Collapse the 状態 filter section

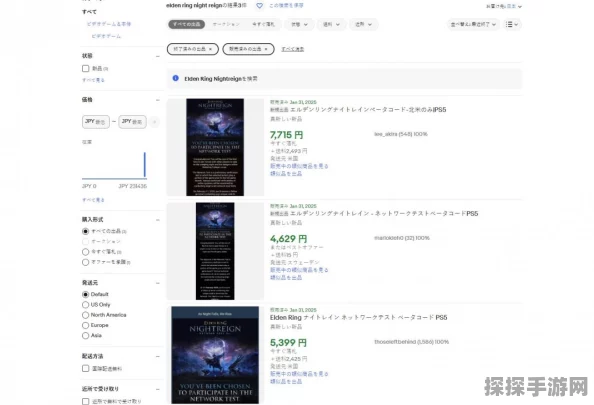tap(158, 56)
